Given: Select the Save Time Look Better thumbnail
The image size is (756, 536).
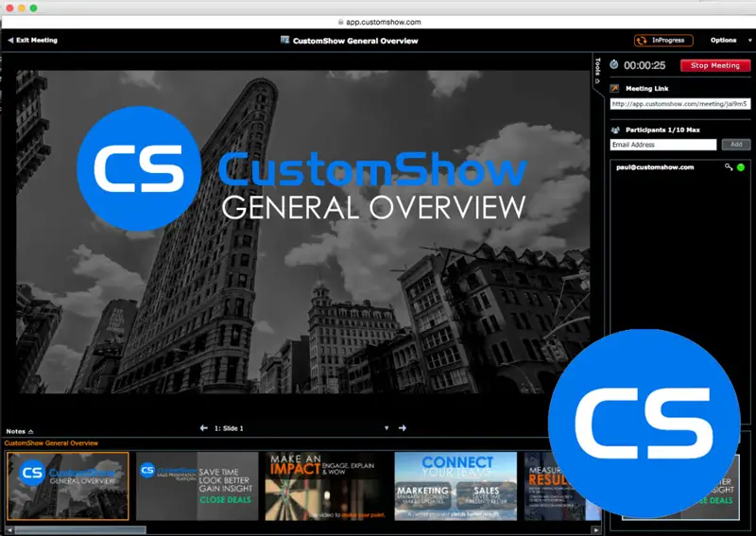Looking at the screenshot, I should pyautogui.click(x=198, y=486).
